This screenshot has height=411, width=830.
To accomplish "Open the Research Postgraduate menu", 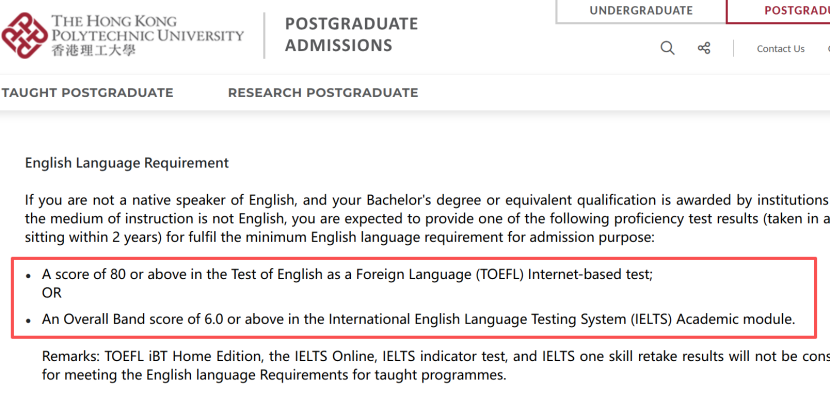I will 323,93.
